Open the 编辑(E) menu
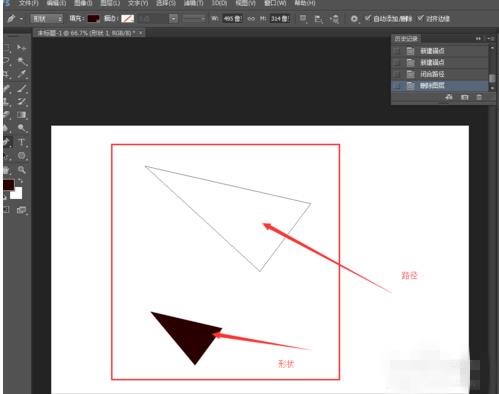 point(56,3)
